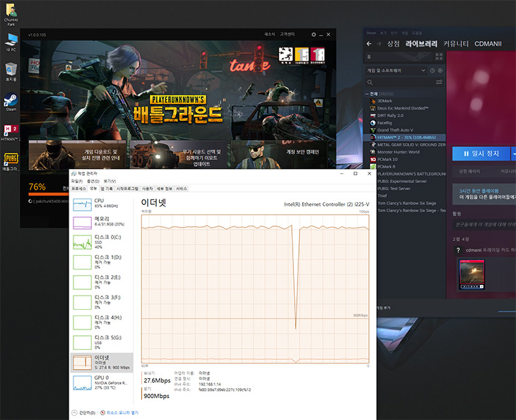Screen dimensions: 516x420
Task: Click the resource monitor icon in Task Manager footer
Action: 102,413
